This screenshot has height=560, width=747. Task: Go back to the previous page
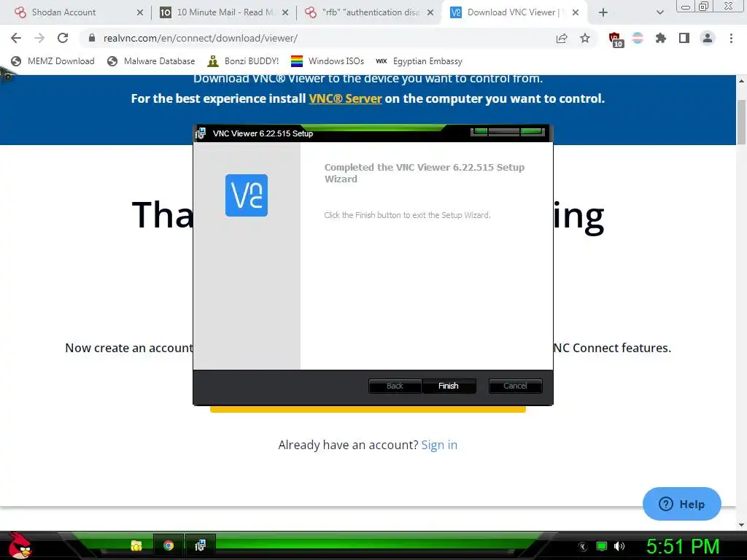point(16,38)
